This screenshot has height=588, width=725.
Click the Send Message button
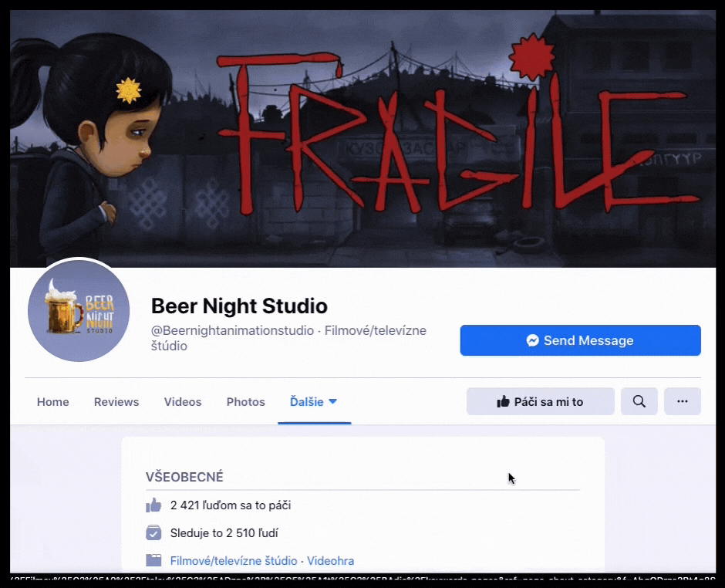(580, 340)
